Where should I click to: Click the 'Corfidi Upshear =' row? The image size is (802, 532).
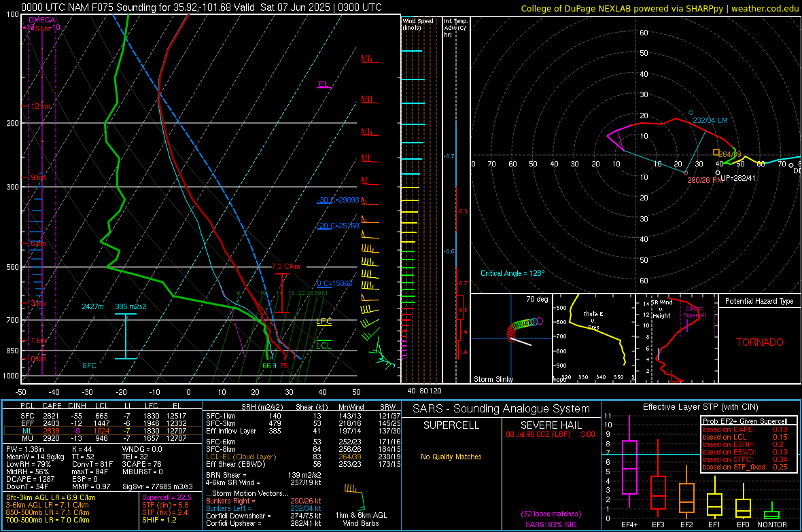[264, 523]
